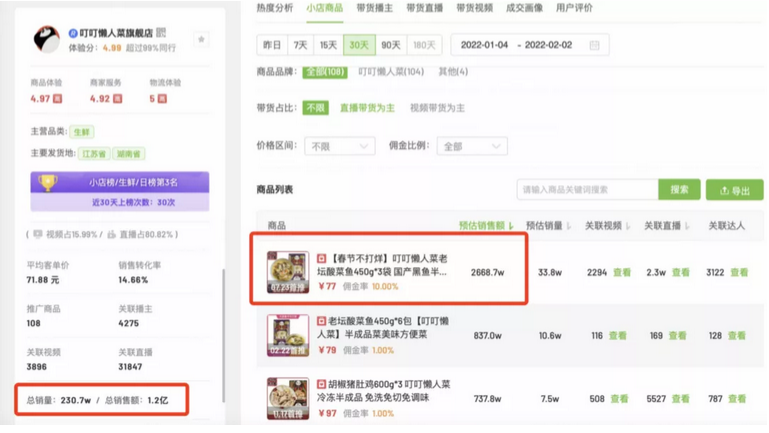This screenshot has width=769, height=433.
Task: Open 成交画像 tab
Action: point(524,8)
